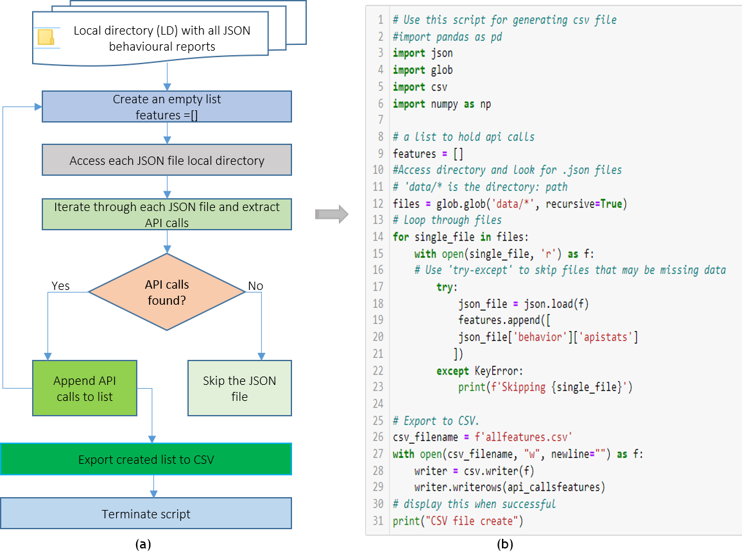Click the 'try:' keyword line
Image resolution: width=742 pixels, height=560 pixels.
coord(447,287)
